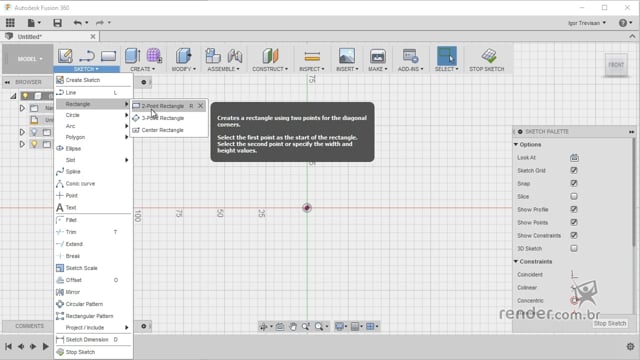Open the INSPECT dropdown menu
This screenshot has height=360, width=640.
pyautogui.click(x=312, y=69)
